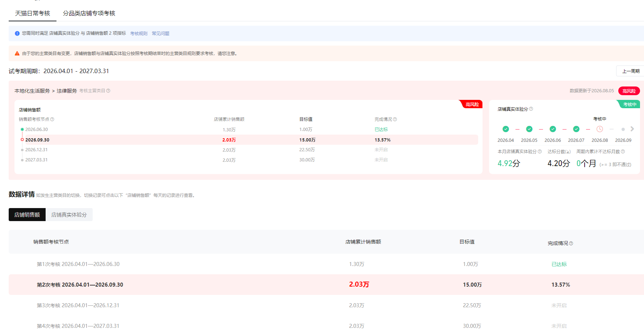
Task: Click the 法律服务 category text
Action: point(67,91)
